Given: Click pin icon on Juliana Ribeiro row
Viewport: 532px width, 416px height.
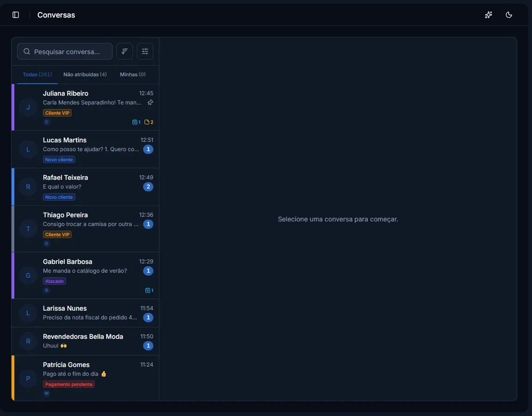Looking at the screenshot, I should (150, 102).
